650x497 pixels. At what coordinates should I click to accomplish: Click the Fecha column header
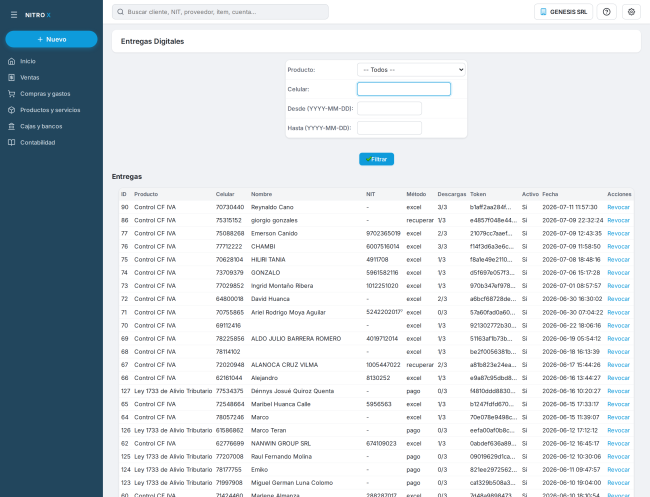[x=550, y=194]
